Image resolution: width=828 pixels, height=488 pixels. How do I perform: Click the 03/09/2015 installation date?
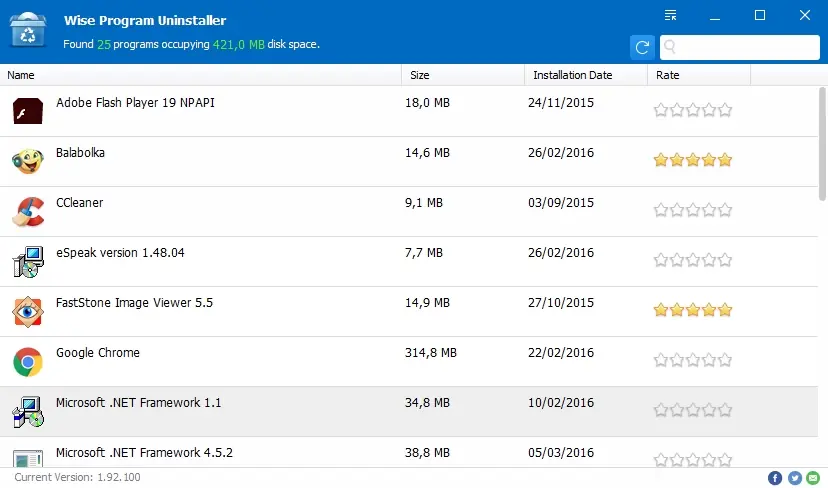tap(561, 203)
